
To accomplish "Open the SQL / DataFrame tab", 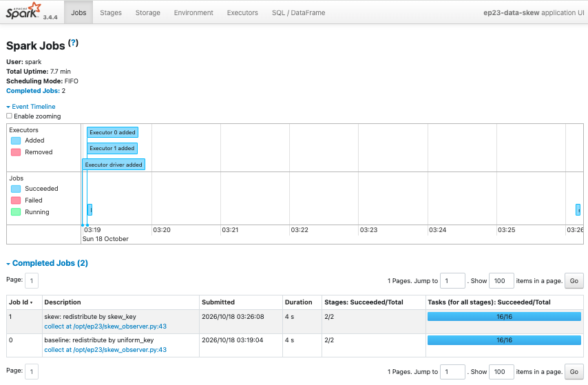I will pyautogui.click(x=299, y=12).
